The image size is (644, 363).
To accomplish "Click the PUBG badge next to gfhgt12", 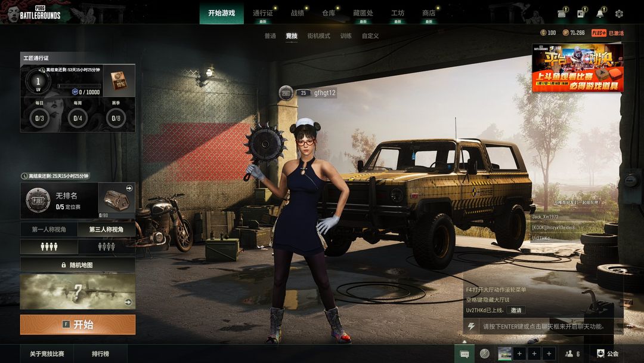I will [x=286, y=93].
